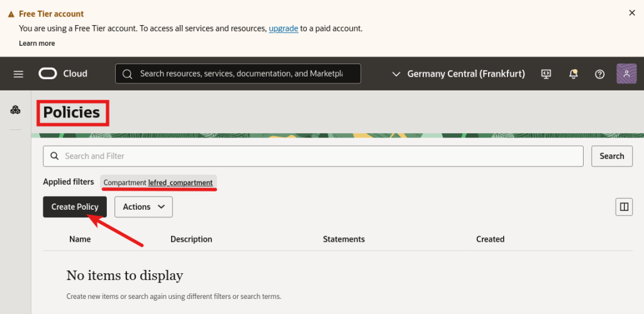The height and width of the screenshot is (314, 644).
Task: Click the Search and Filter field
Action: coord(313,156)
